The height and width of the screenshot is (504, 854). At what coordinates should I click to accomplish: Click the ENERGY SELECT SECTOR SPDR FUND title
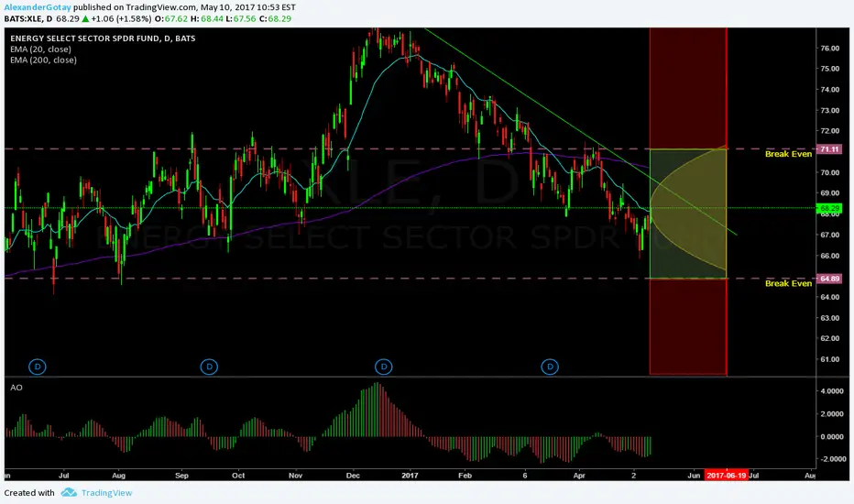click(x=103, y=38)
